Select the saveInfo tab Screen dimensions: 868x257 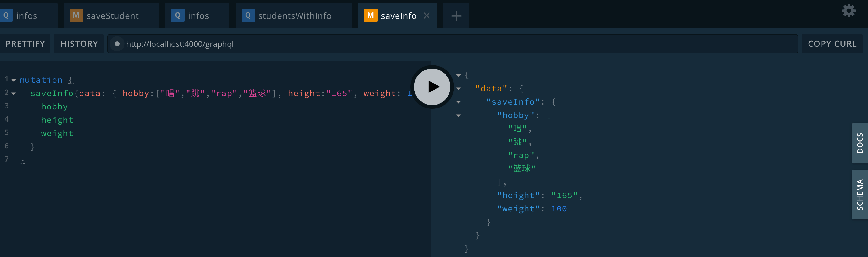(x=398, y=15)
